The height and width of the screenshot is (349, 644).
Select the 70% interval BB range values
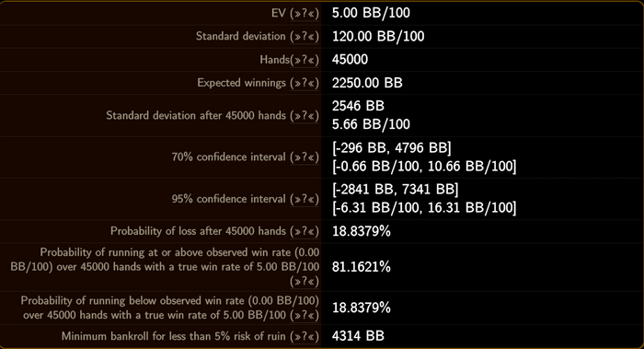391,148
